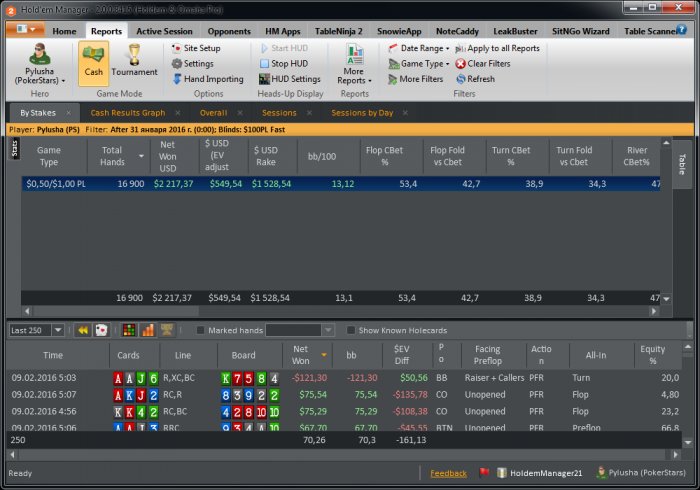Click the $2 217,37 net won cell
The height and width of the screenshot is (490, 700).
click(173, 184)
